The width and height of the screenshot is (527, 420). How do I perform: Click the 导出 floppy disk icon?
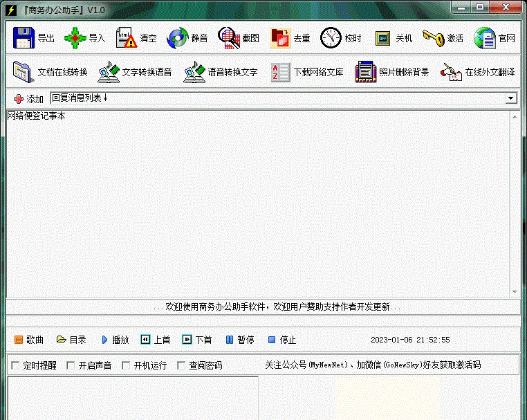point(24,38)
